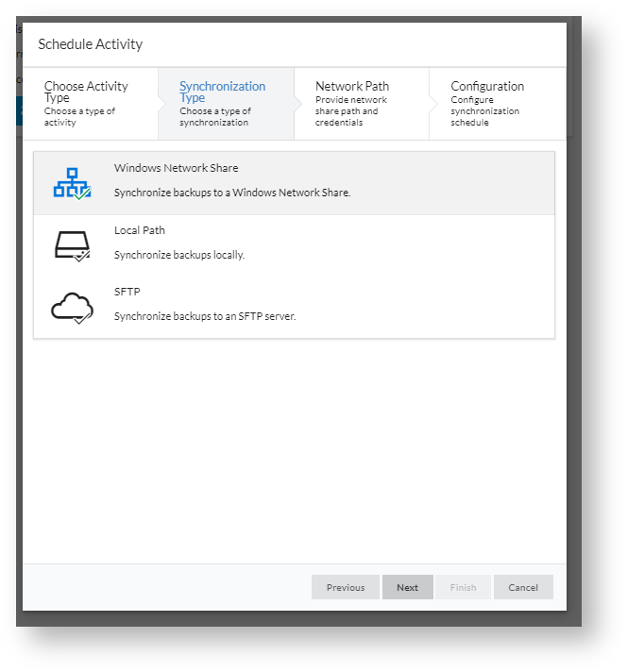Click the Next button
Image resolution: width=627 pixels, height=672 pixels.
pyautogui.click(x=407, y=587)
